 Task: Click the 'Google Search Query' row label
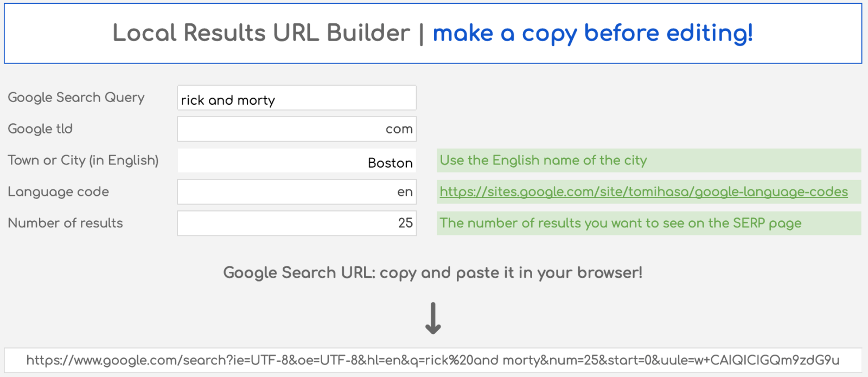point(76,98)
